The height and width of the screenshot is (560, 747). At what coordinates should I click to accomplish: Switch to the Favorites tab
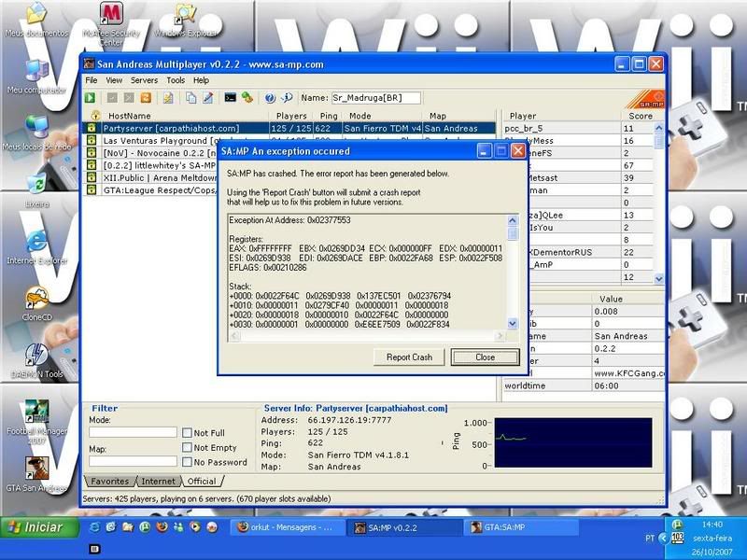109,481
